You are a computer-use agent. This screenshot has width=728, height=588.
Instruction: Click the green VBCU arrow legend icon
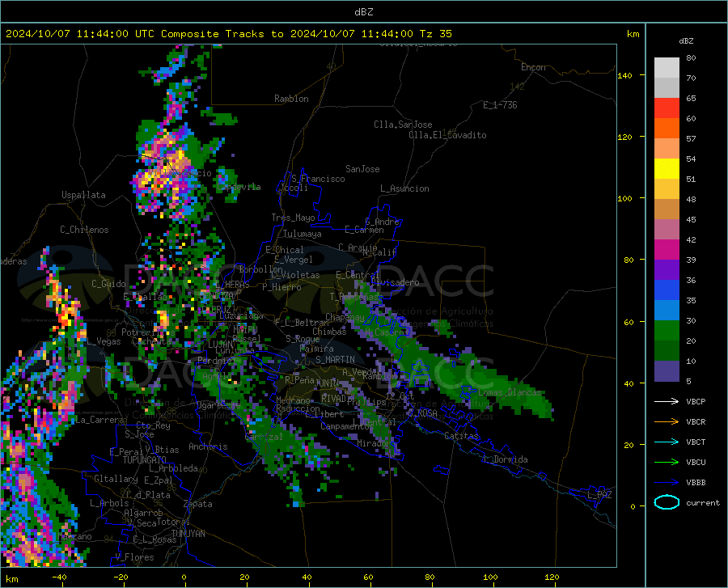point(667,463)
